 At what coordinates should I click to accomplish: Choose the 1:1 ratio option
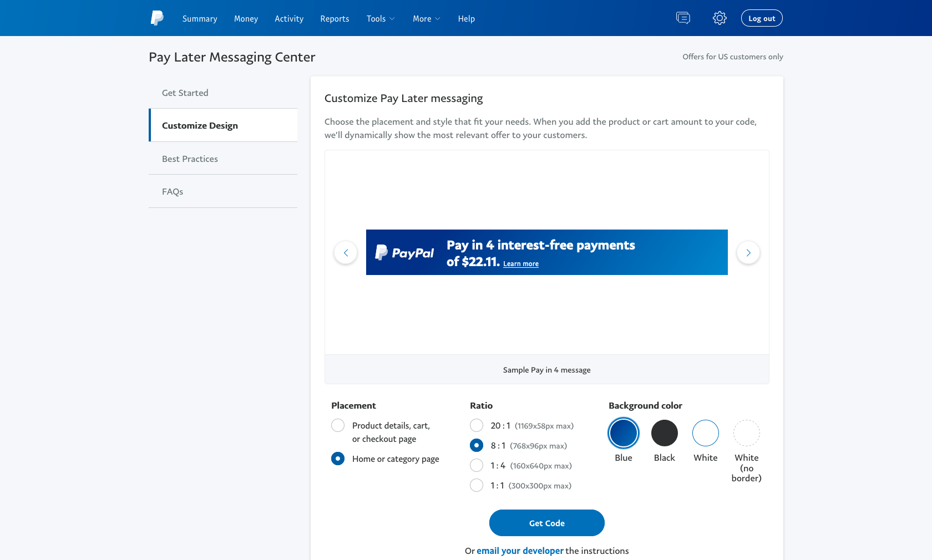(x=477, y=485)
